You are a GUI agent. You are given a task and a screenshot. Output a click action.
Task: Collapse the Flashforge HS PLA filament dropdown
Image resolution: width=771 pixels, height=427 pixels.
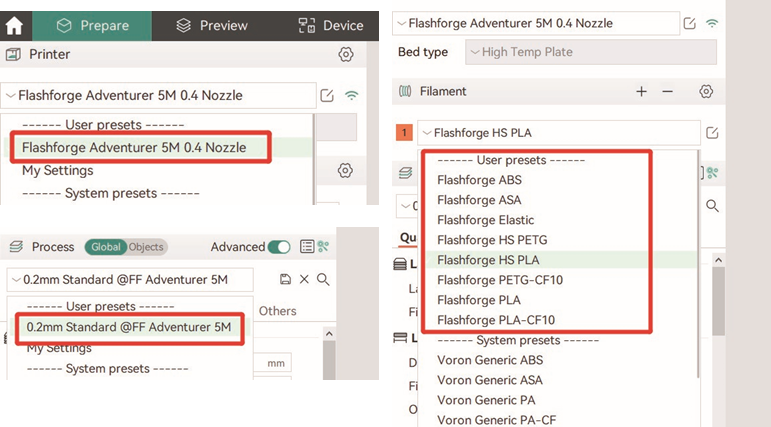[559, 133]
